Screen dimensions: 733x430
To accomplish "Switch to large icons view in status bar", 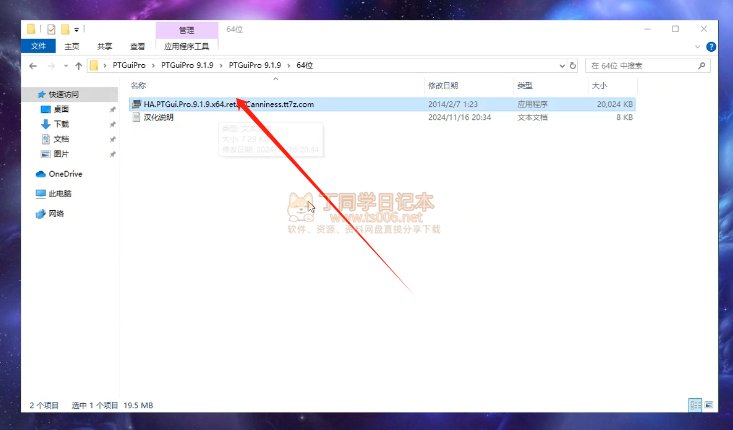I will (x=709, y=405).
